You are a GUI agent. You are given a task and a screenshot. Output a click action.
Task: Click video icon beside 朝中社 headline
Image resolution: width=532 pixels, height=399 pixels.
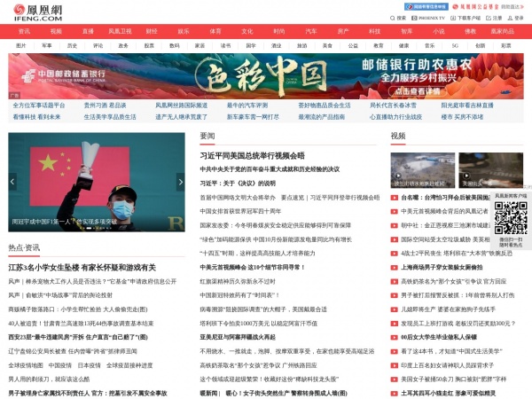395,225
